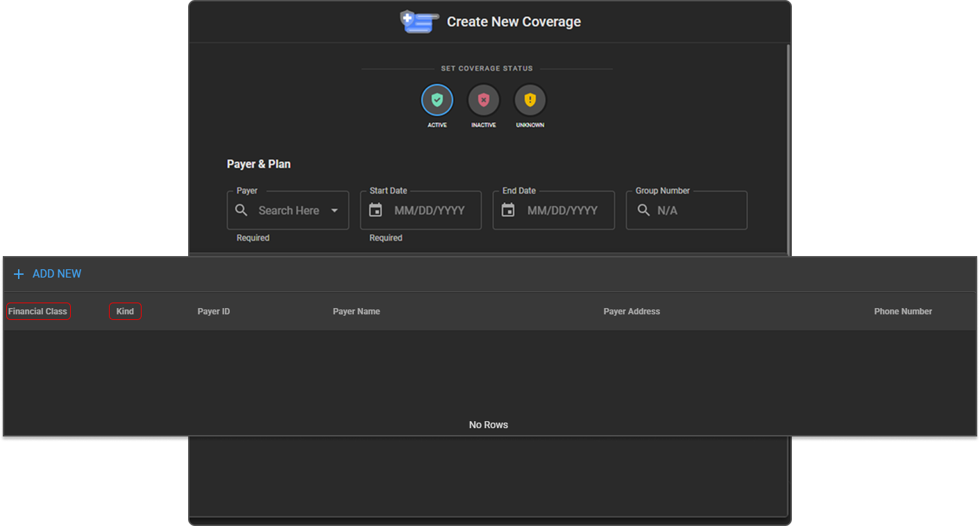Click the Payer ID column header
The image size is (980, 526).
[214, 312]
